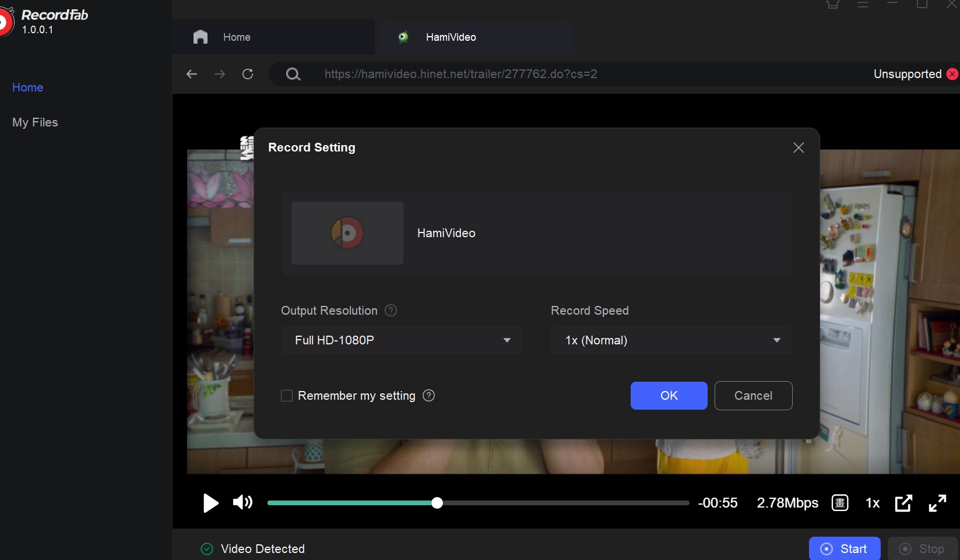Switch to the Home tab
This screenshot has width=960, height=560.
click(x=273, y=37)
